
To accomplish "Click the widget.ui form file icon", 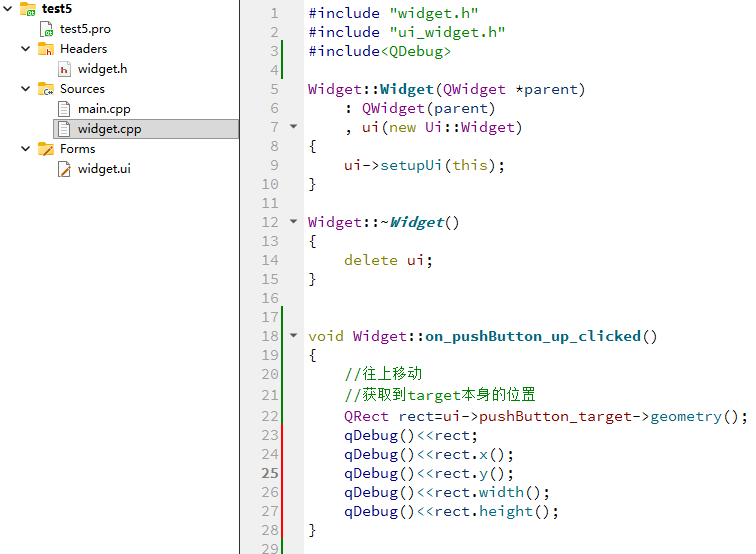I will point(64,169).
